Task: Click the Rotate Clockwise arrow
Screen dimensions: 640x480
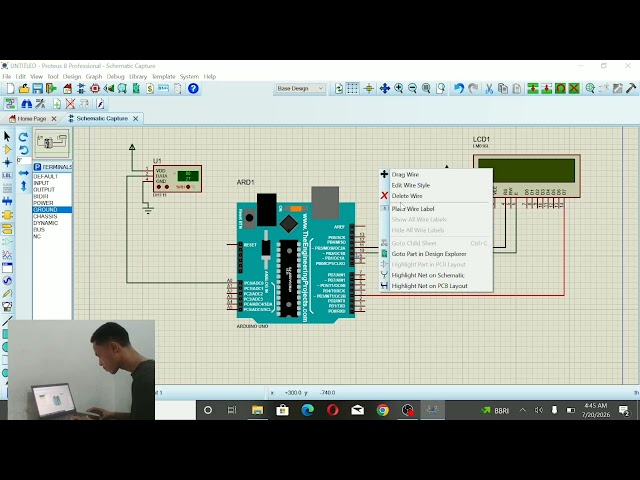Action: click(24, 137)
